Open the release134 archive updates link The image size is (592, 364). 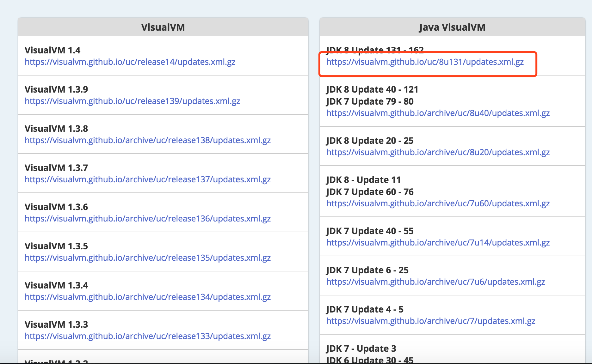[x=148, y=297]
